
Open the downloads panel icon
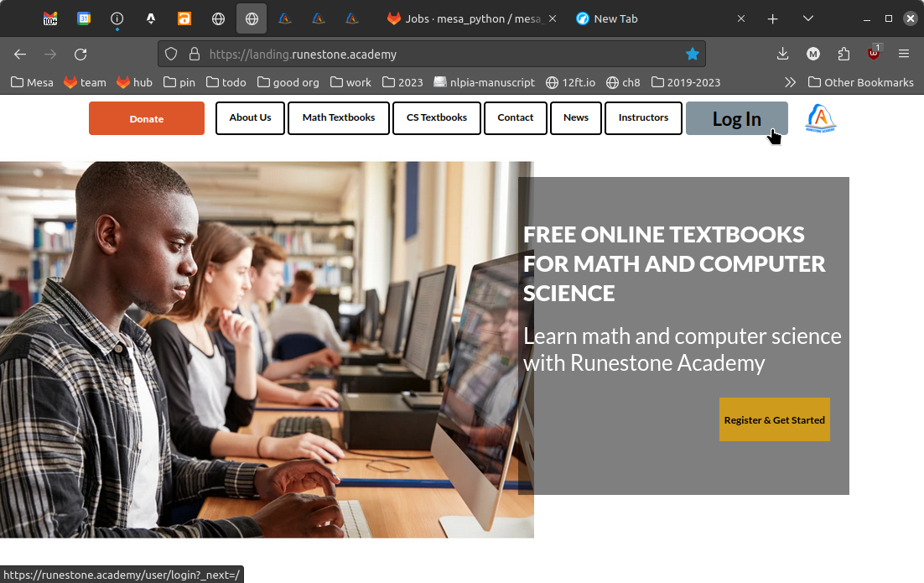click(x=782, y=54)
